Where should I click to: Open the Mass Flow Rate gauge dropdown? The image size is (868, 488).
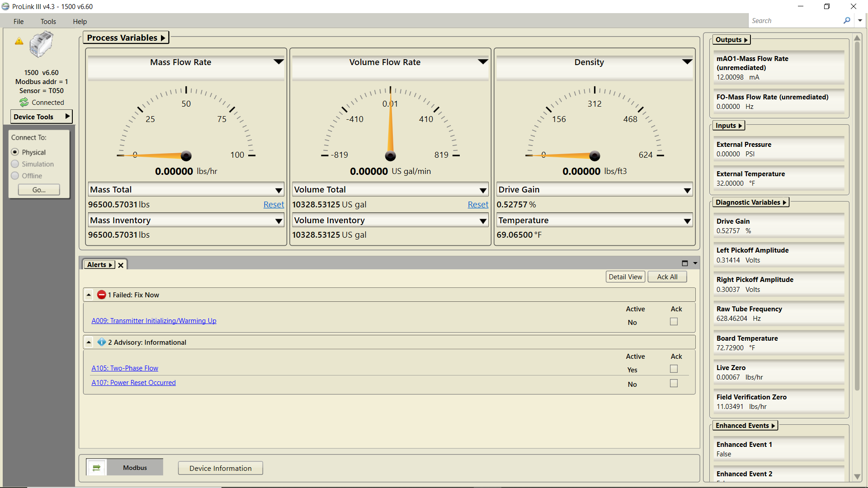tap(278, 61)
